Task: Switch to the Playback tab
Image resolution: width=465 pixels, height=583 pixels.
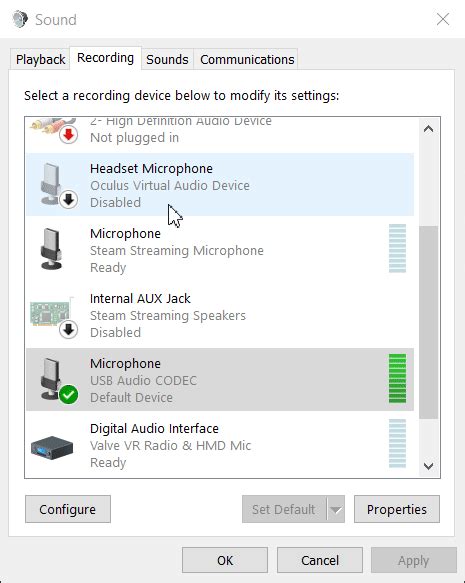Action: [x=40, y=59]
